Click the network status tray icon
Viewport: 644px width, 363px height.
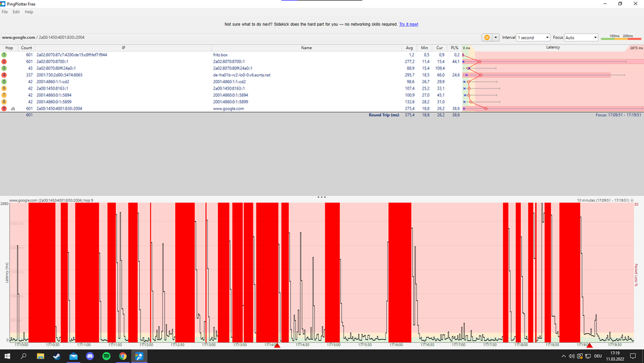point(588,356)
